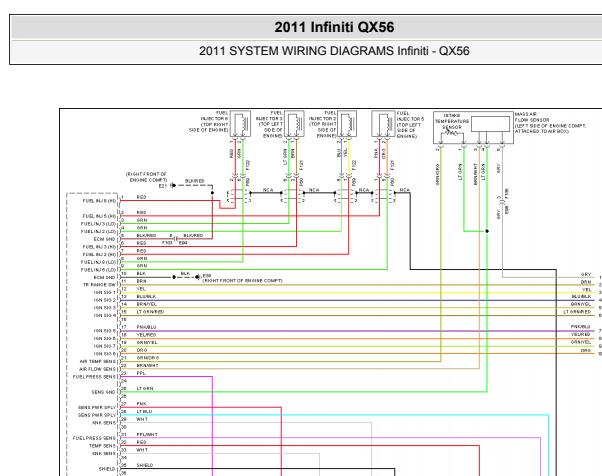Click the pin 23 "PPL" wire color label
Screen dimensions: 602x476
click(141, 373)
